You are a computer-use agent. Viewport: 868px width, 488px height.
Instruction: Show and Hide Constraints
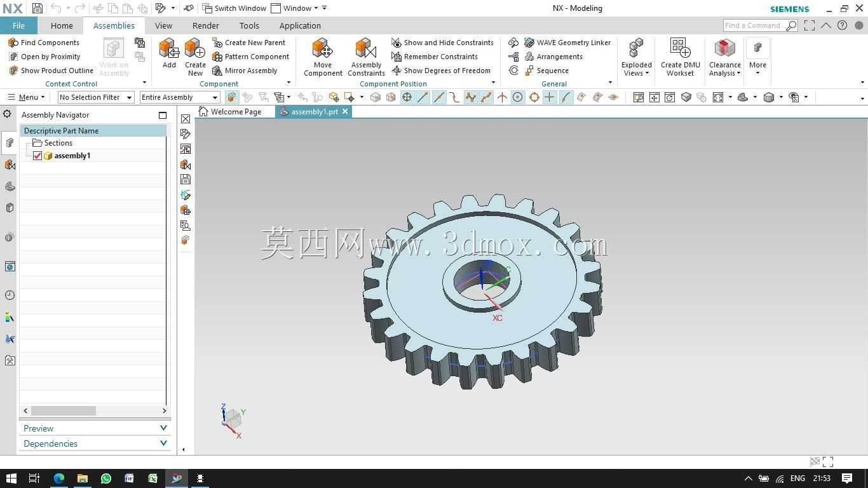pyautogui.click(x=442, y=43)
